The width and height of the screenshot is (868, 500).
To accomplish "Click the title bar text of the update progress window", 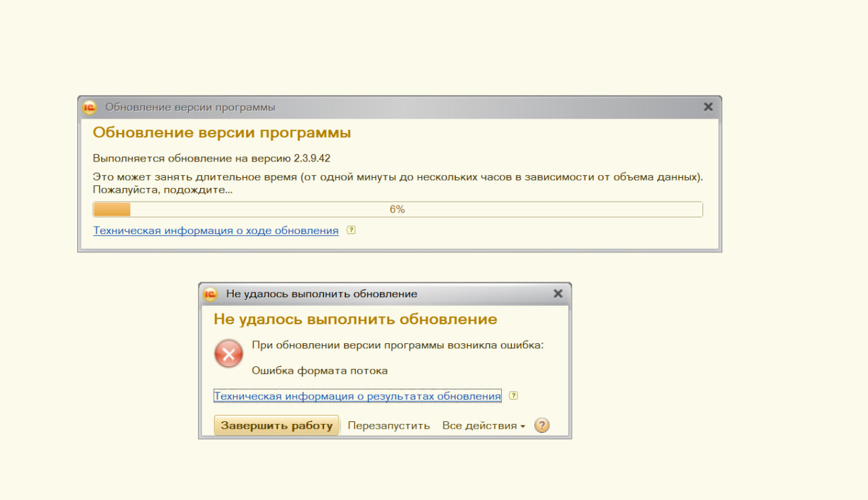I will 190,107.
